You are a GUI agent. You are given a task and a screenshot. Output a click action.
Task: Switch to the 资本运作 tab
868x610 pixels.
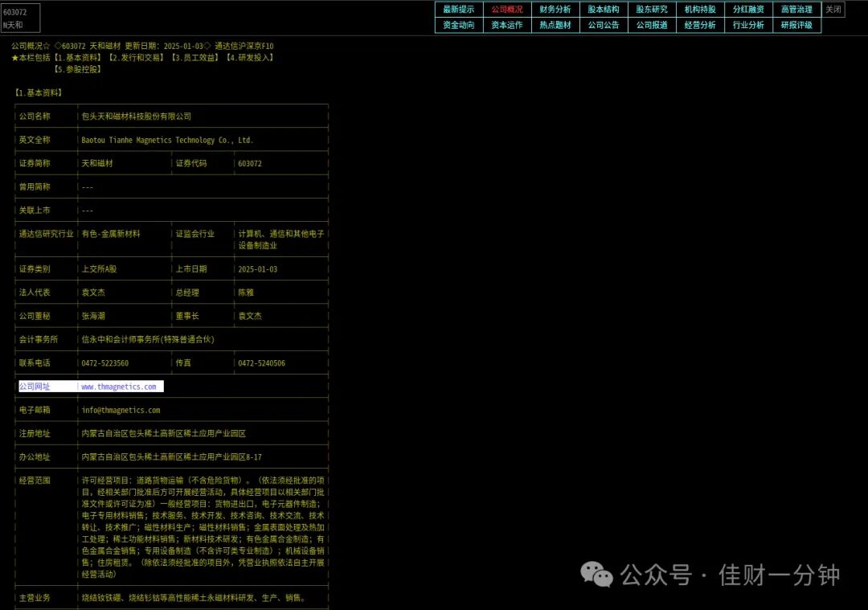click(507, 25)
